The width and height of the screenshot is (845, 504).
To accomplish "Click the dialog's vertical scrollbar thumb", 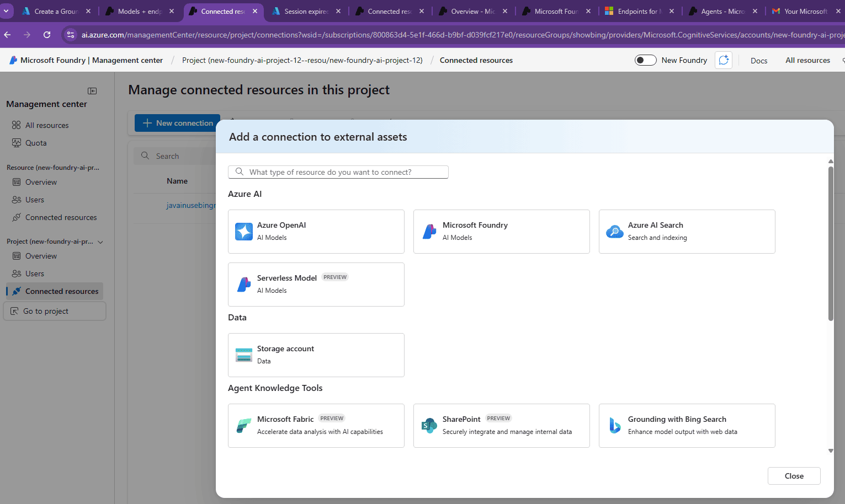I will [x=831, y=243].
